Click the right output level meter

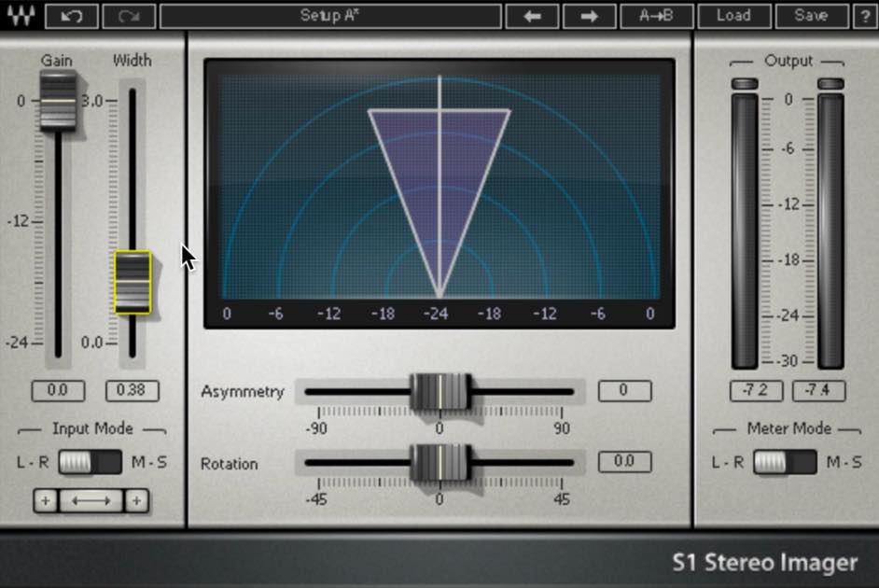point(830,231)
